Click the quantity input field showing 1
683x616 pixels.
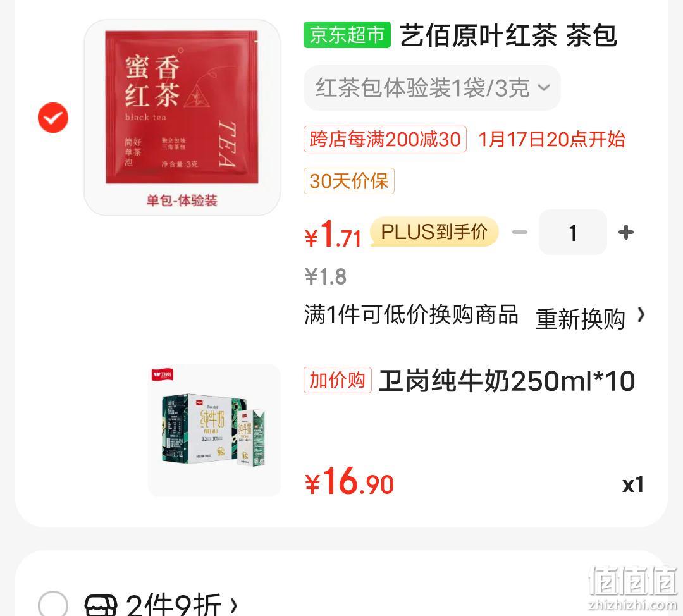point(573,232)
